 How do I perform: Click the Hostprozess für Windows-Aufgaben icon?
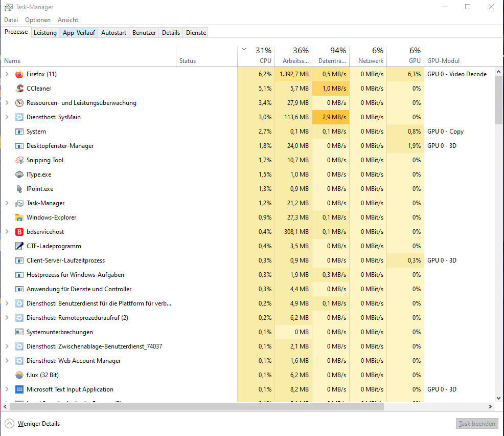(19, 275)
